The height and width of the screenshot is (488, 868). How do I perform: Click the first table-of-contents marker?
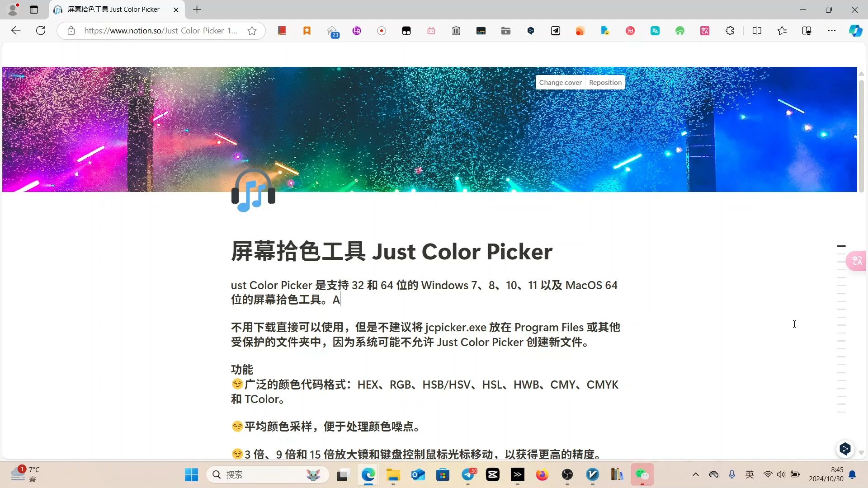841,246
